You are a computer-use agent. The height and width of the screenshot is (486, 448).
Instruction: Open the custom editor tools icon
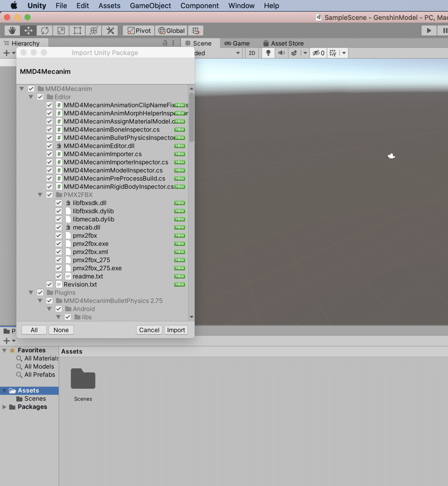pyautogui.click(x=110, y=30)
